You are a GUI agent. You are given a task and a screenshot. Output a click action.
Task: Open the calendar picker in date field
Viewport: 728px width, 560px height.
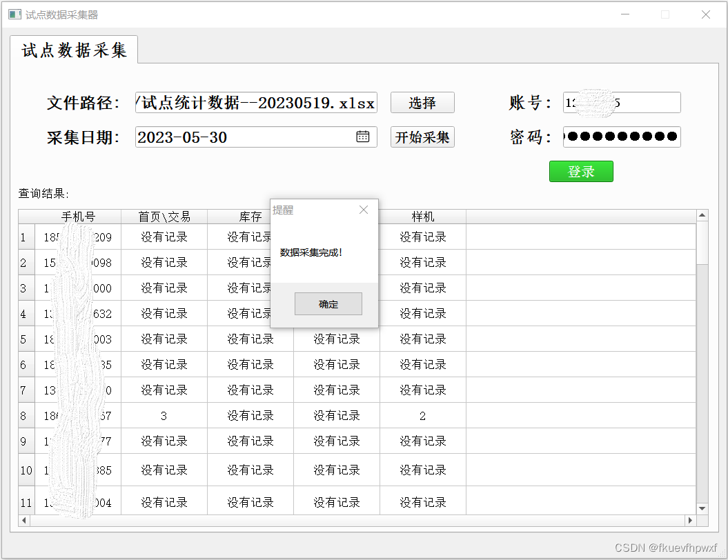point(362,137)
